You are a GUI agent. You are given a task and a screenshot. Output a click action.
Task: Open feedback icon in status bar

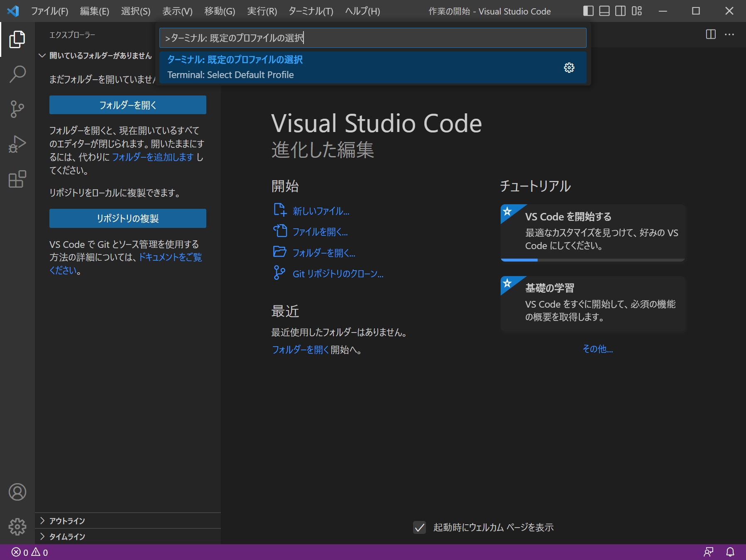coord(709,552)
